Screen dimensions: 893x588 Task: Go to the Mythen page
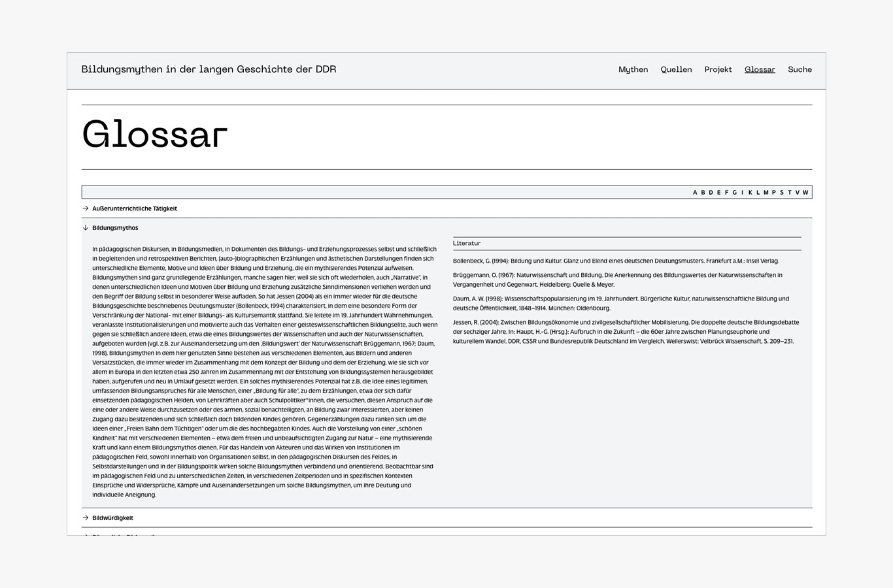[x=633, y=69]
